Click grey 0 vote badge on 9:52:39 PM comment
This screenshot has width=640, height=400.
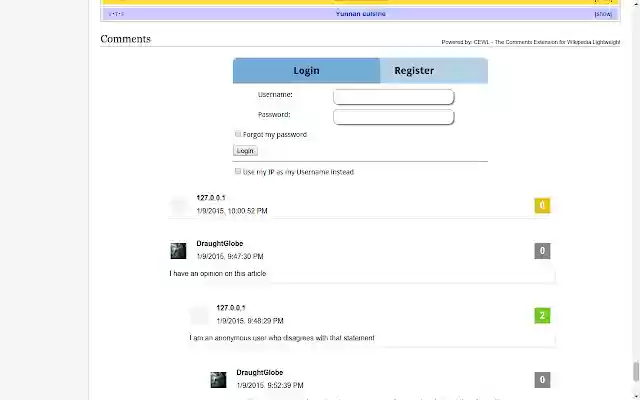click(x=542, y=380)
